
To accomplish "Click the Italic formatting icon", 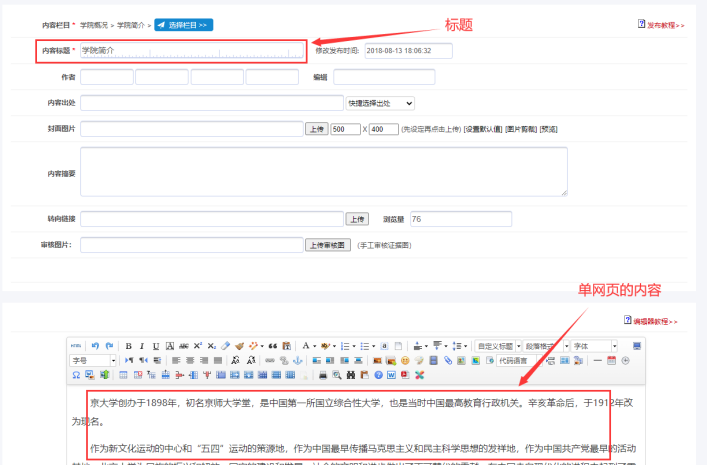I will [x=141, y=346].
